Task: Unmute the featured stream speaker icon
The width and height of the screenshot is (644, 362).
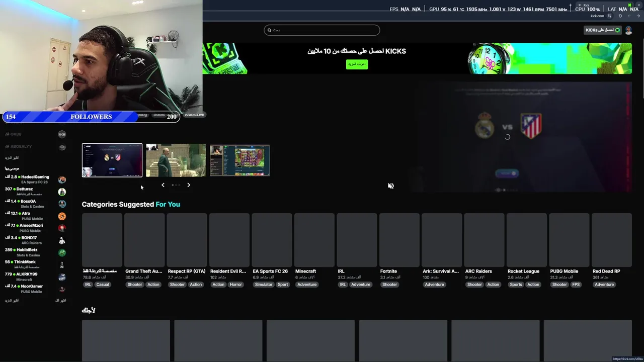Action: [x=391, y=186]
